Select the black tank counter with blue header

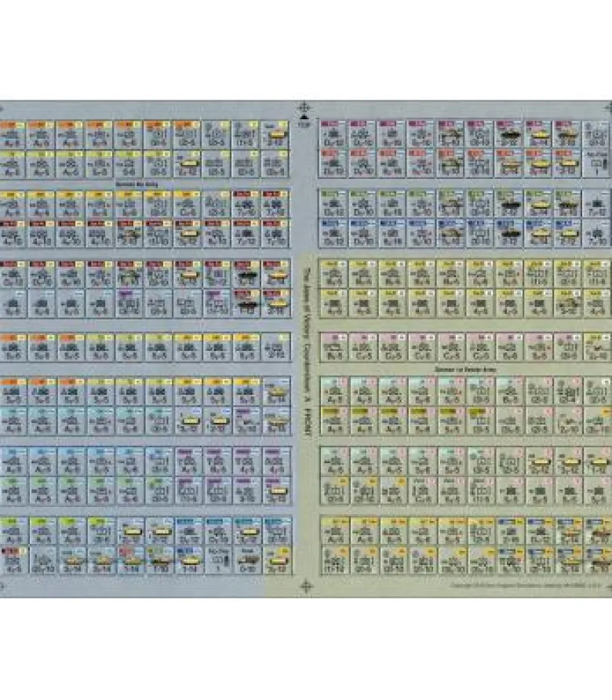click(x=509, y=232)
